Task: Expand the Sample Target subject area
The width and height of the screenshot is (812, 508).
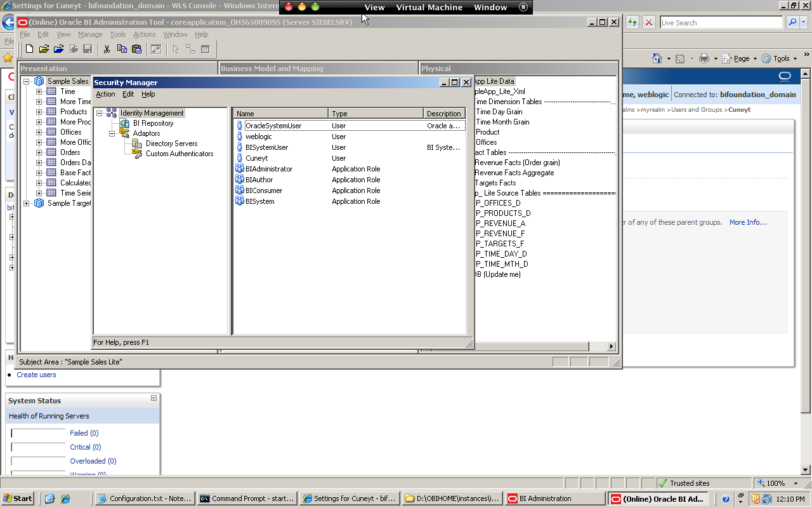Action: (x=25, y=203)
